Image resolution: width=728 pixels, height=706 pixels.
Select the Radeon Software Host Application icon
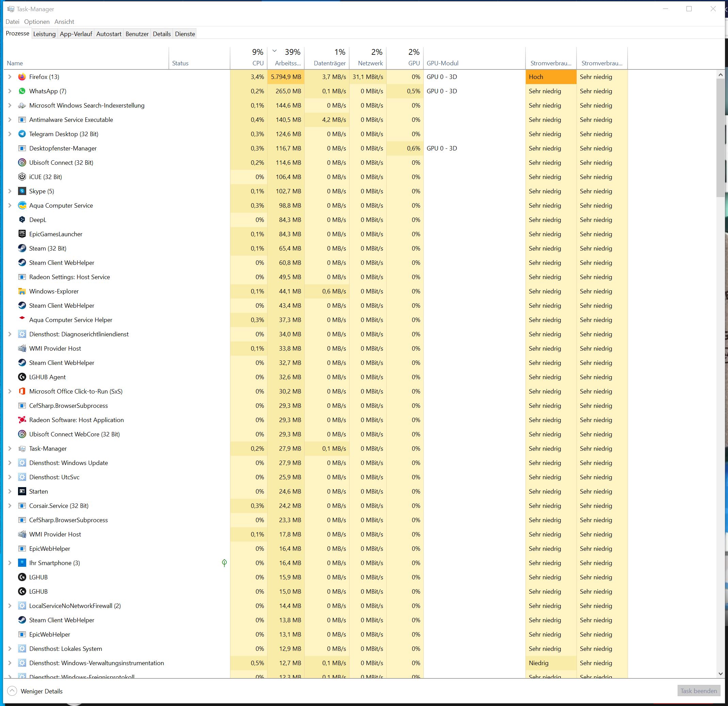pyautogui.click(x=22, y=420)
